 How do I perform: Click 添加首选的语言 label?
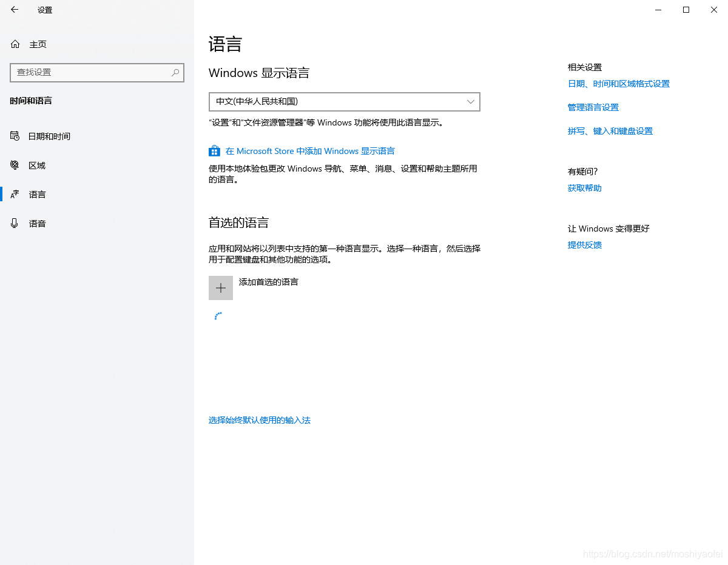click(x=269, y=282)
